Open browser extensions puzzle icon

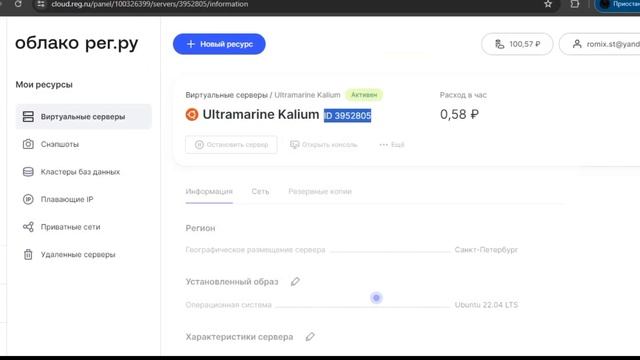click(x=575, y=4)
